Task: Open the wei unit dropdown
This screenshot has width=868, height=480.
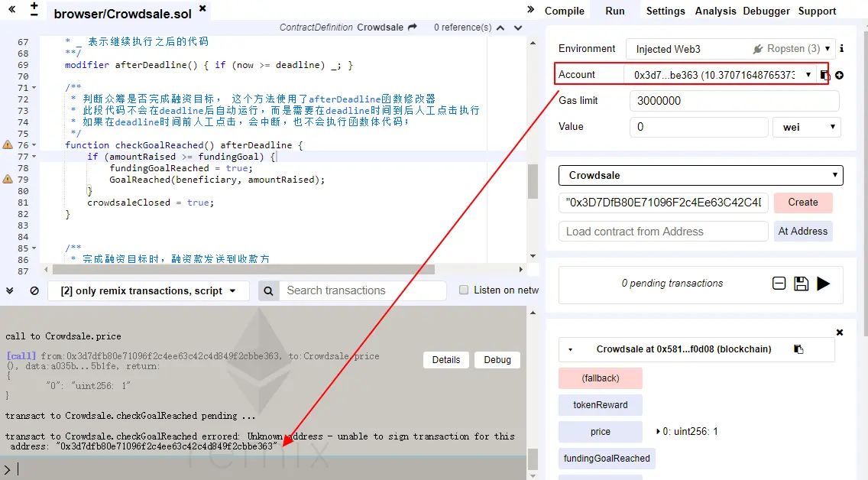Action: (807, 127)
